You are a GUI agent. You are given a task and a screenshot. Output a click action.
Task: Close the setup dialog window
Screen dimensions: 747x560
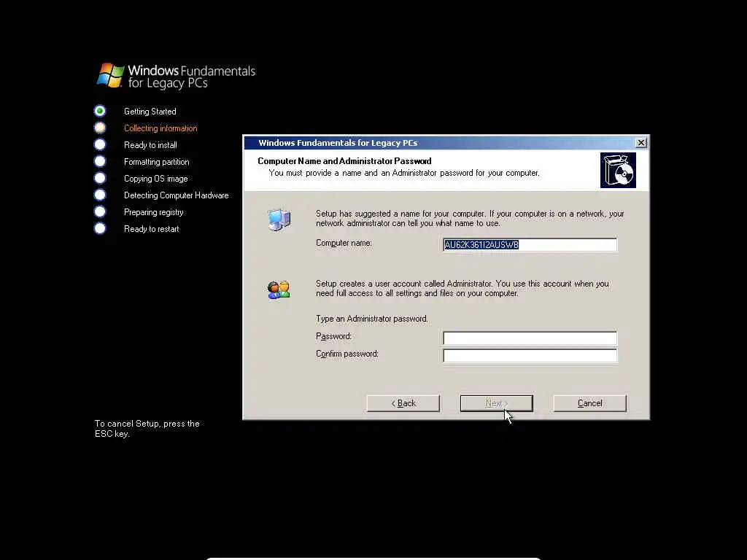coord(641,143)
